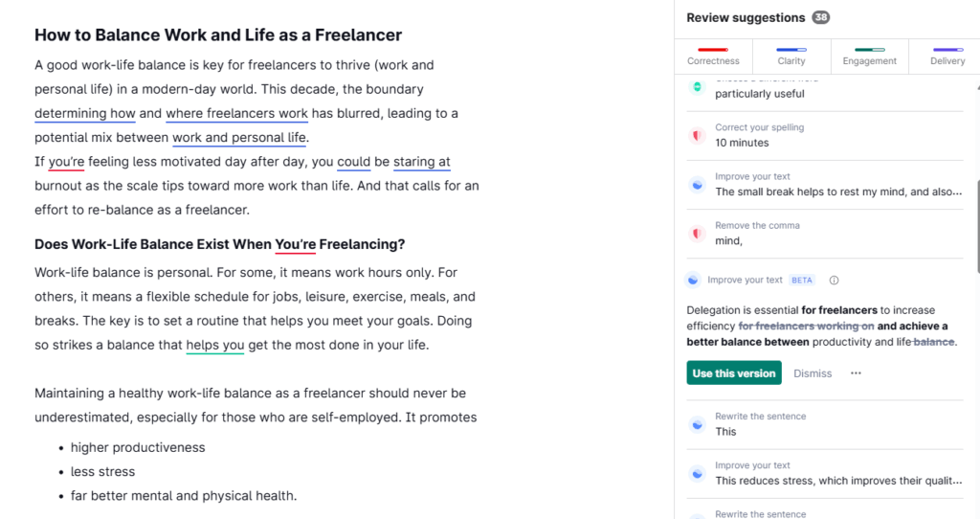This screenshot has width=980, height=519.
Task: Switch to the Correctness tab
Action: (713, 56)
